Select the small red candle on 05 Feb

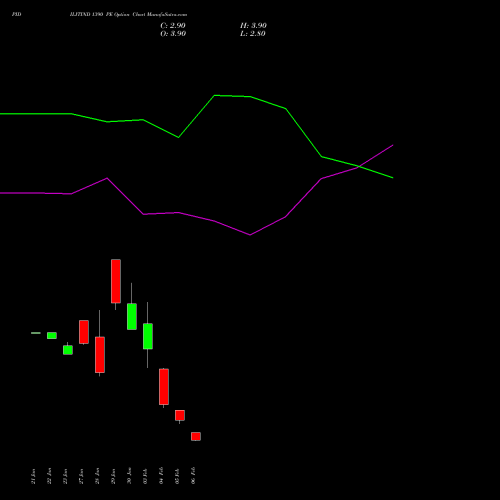coord(180,415)
